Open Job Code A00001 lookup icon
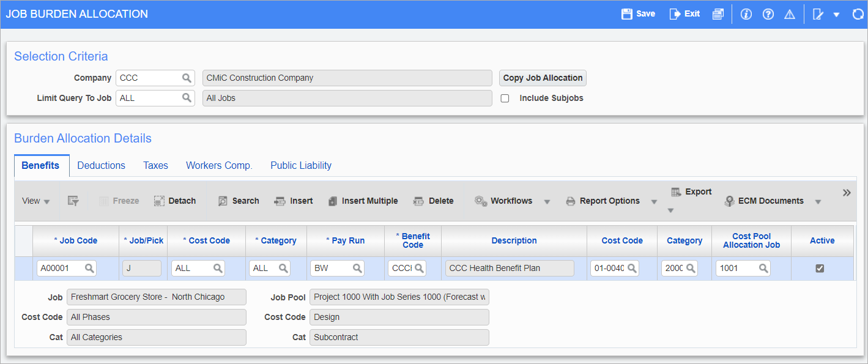The image size is (868, 364). [89, 268]
